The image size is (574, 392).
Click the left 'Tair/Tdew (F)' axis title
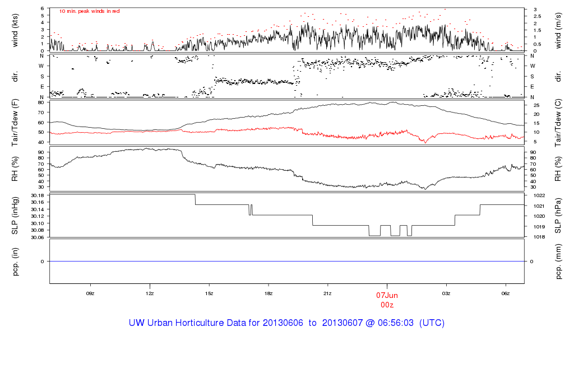click(15, 123)
